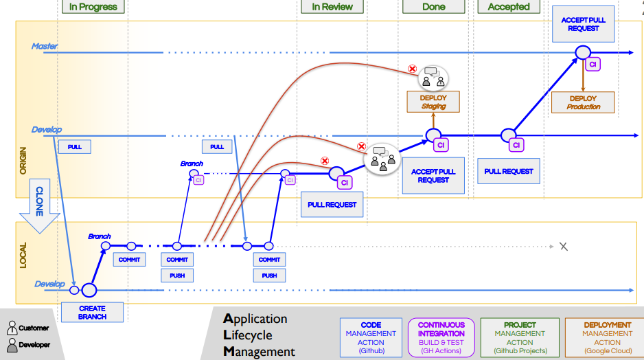Click the Continuous Integration legend box

[x=441, y=337]
